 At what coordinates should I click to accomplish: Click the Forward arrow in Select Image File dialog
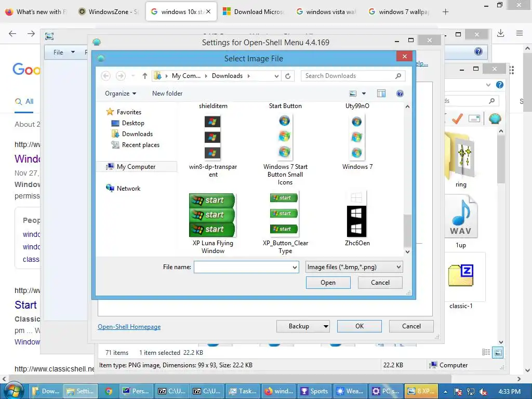tap(121, 76)
